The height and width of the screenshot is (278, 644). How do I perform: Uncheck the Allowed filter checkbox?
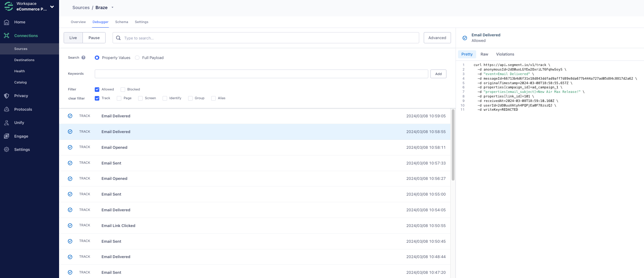[97, 89]
